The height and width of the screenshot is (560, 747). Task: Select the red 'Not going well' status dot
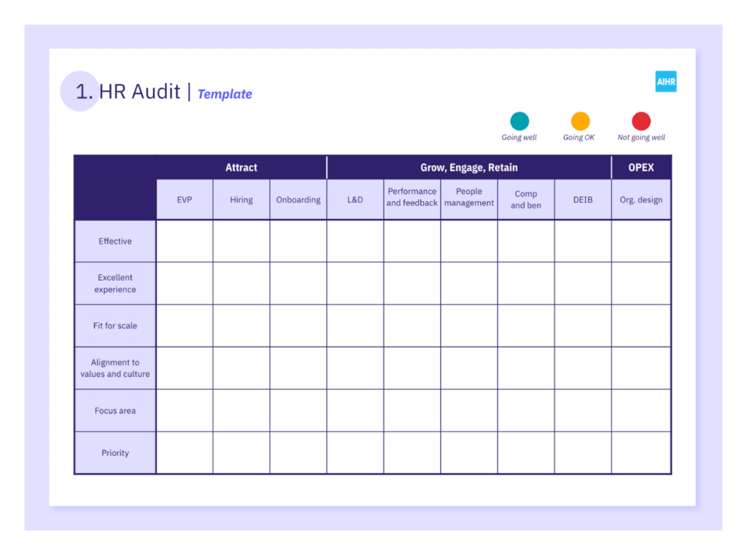coord(640,121)
